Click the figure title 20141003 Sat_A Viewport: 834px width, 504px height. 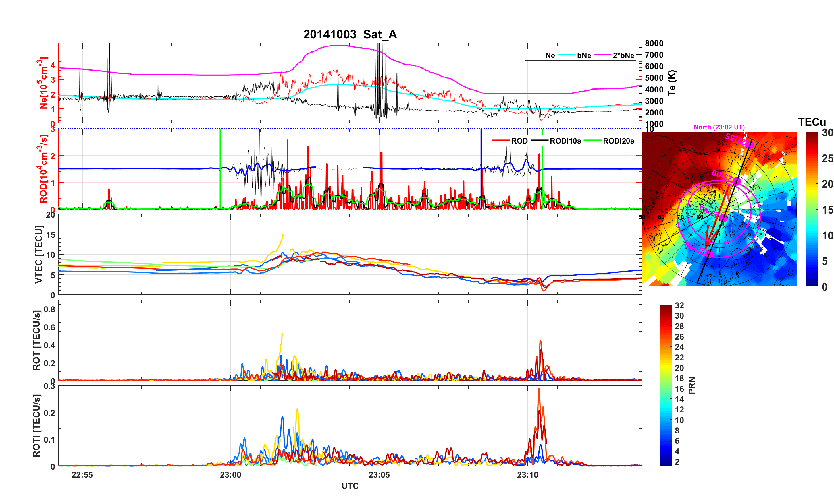[x=350, y=34]
